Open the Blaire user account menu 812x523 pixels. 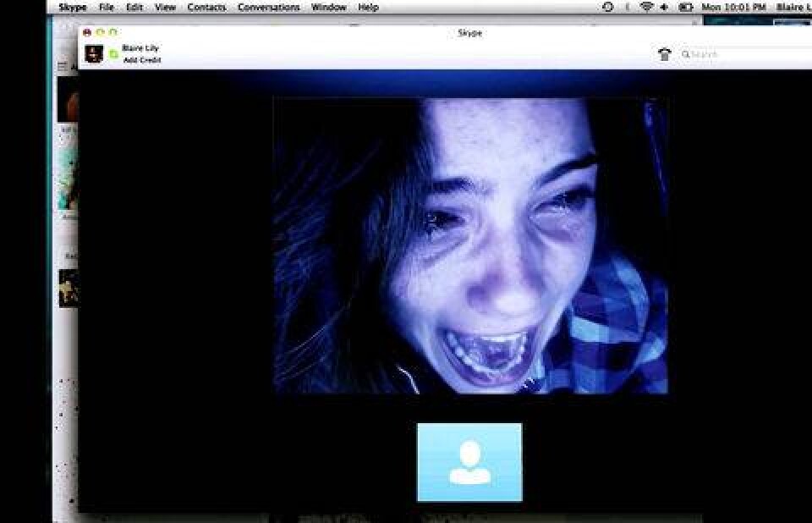click(x=793, y=8)
